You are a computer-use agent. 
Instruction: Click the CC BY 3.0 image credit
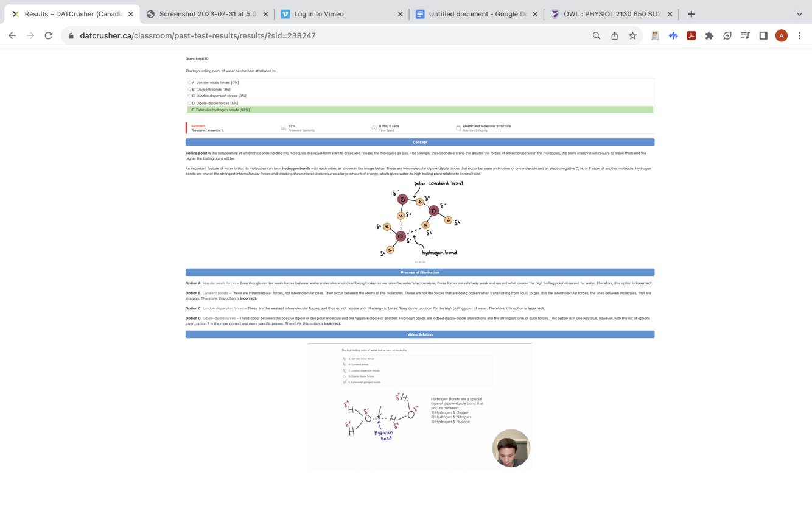[x=420, y=262]
